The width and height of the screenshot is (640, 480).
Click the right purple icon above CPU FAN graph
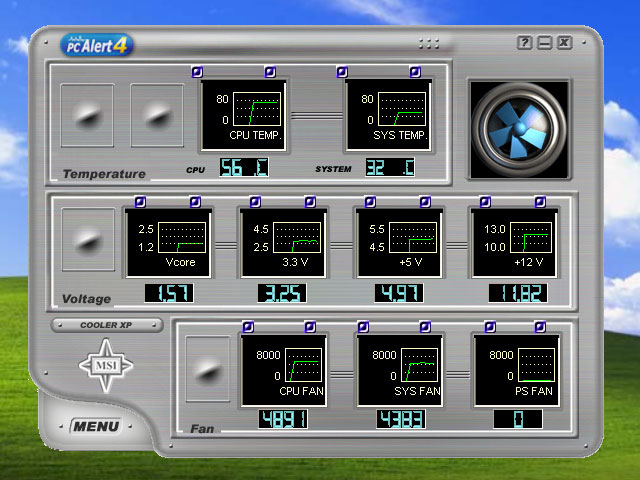click(310, 327)
